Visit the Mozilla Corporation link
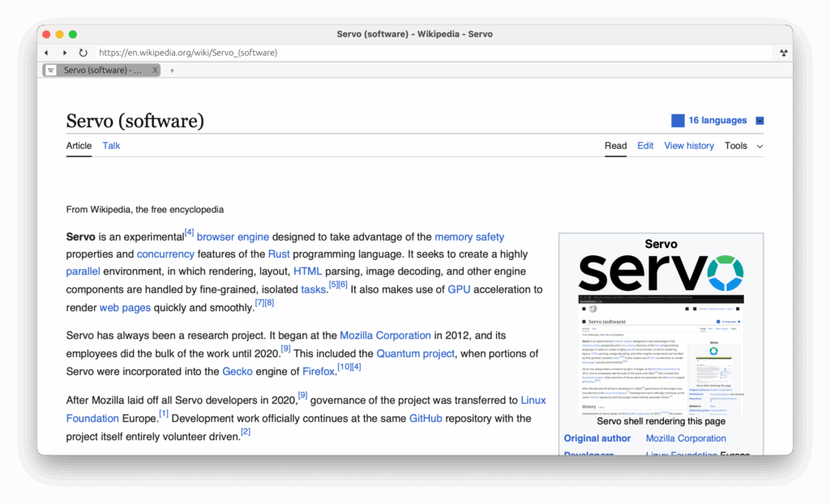Viewport: 830px width, 504px height. tap(386, 335)
